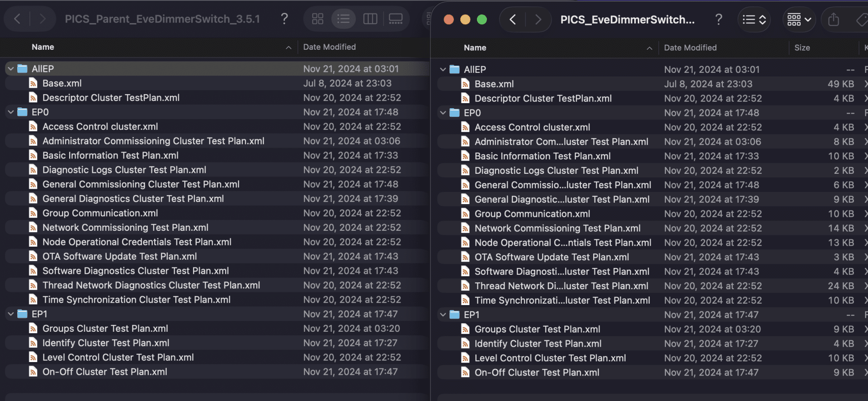Open help in the PICS_Parent window toolbar

(x=284, y=19)
